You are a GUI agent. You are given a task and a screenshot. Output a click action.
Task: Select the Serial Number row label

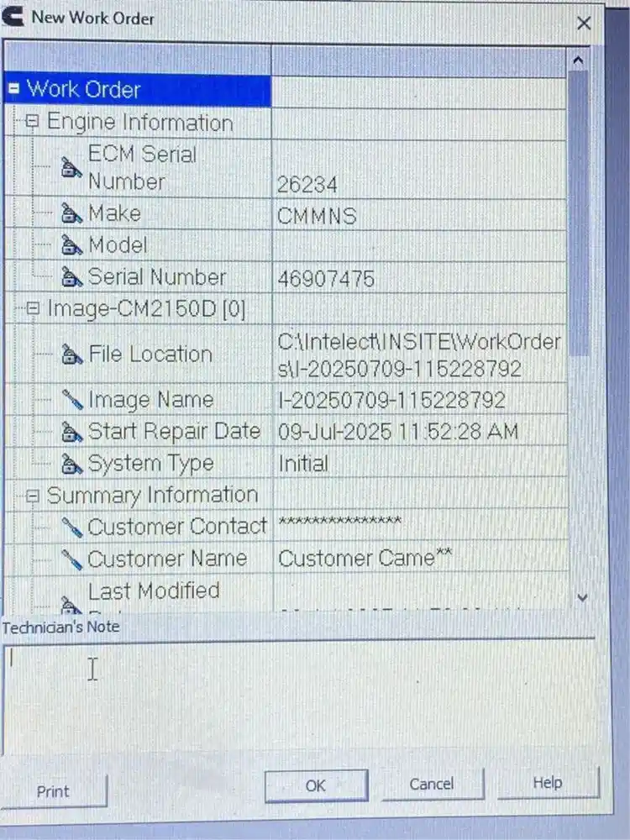coord(156,277)
